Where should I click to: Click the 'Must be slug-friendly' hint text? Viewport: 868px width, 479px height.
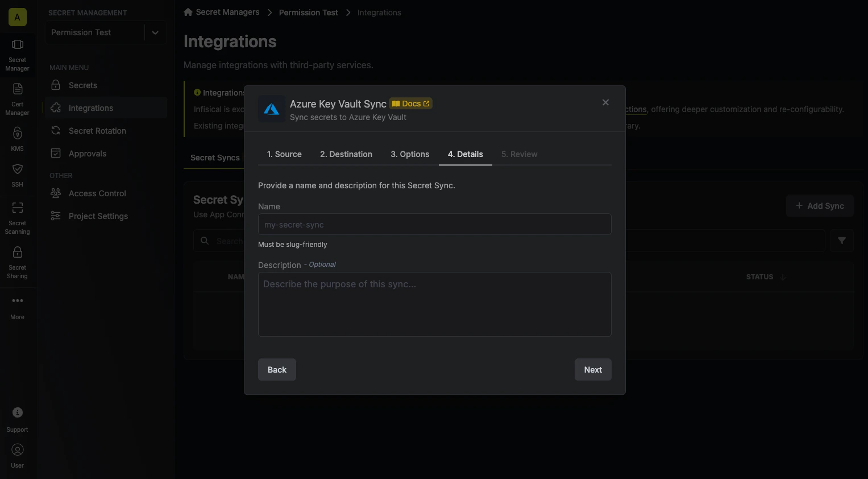[293, 245]
